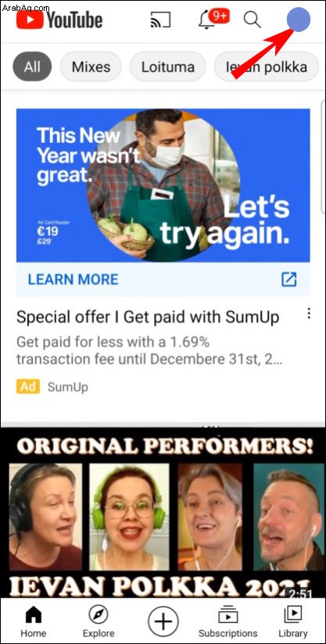Select the Loituma filter chip
326x644 pixels.
tap(168, 66)
